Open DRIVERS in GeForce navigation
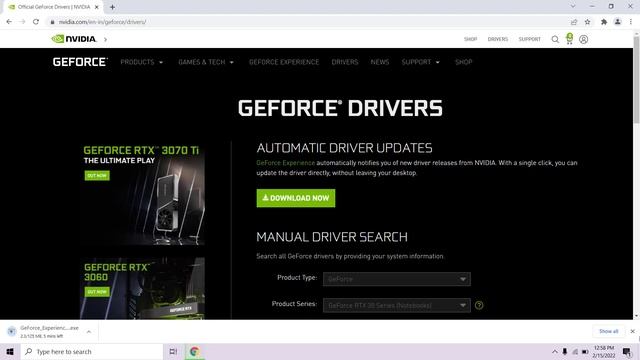 click(345, 62)
